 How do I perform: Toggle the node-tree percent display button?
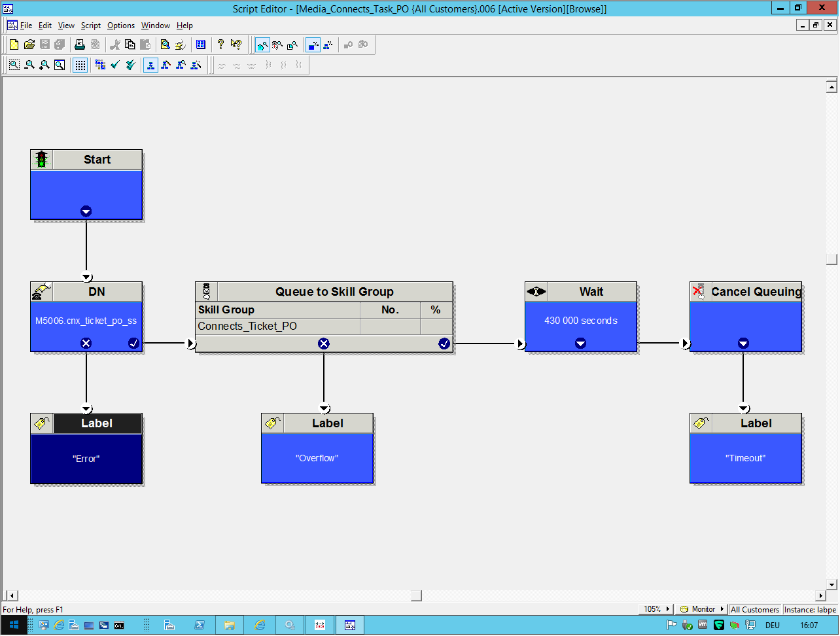[328, 44]
